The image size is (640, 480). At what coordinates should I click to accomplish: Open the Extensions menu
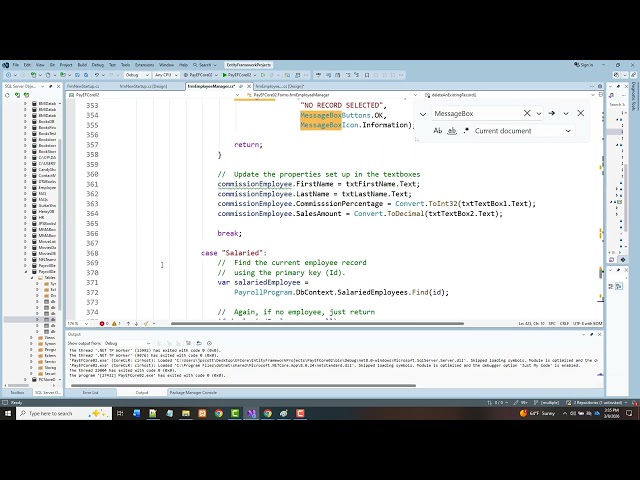point(144,65)
